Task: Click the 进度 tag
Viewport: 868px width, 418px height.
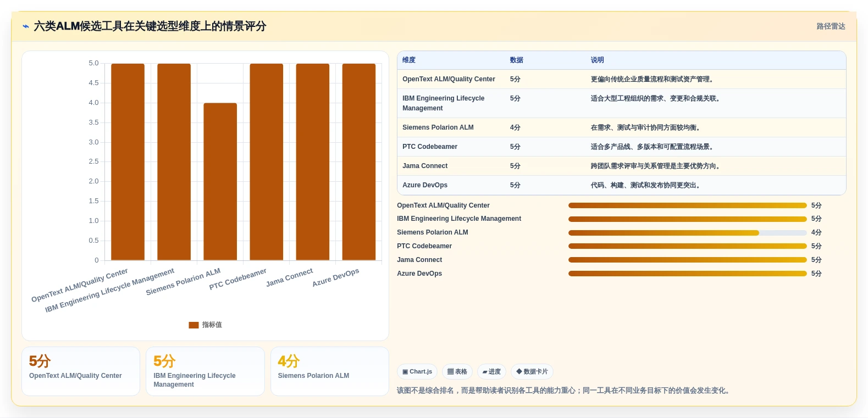Action: (x=491, y=372)
